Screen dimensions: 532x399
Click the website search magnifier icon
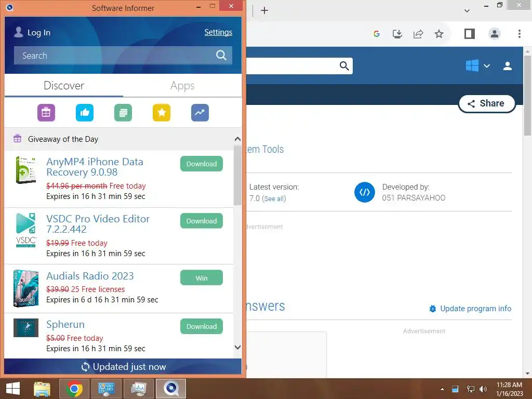pos(344,66)
